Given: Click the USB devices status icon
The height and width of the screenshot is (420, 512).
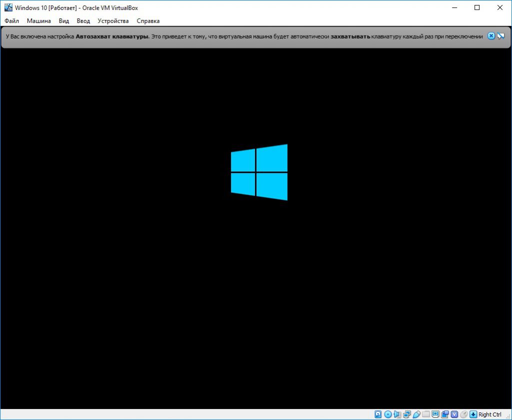Looking at the screenshot, I should (416, 414).
